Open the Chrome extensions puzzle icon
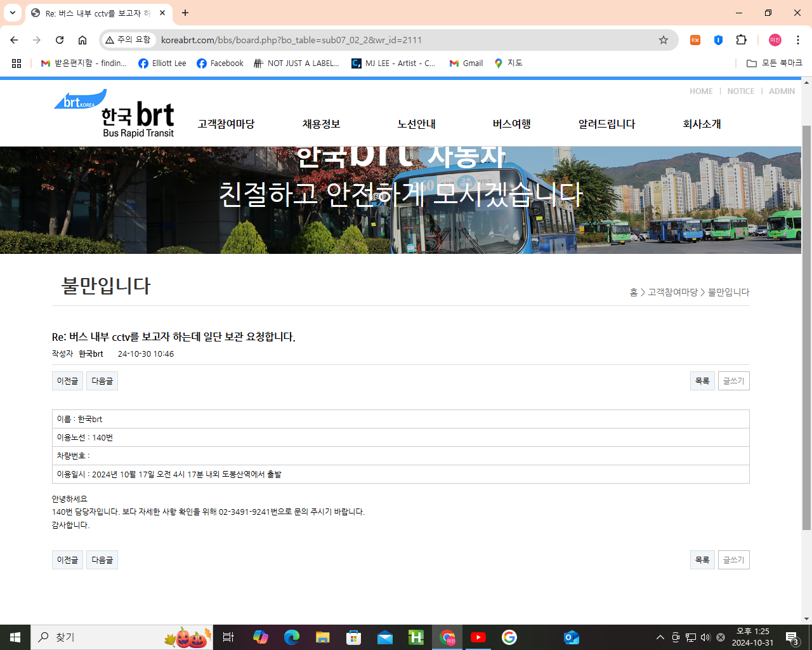 tap(741, 39)
